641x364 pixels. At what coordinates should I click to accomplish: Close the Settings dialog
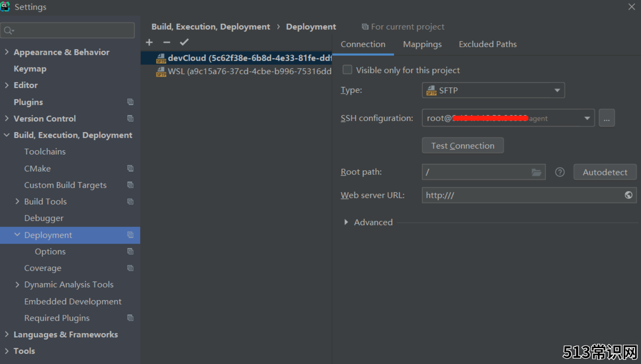632,7
